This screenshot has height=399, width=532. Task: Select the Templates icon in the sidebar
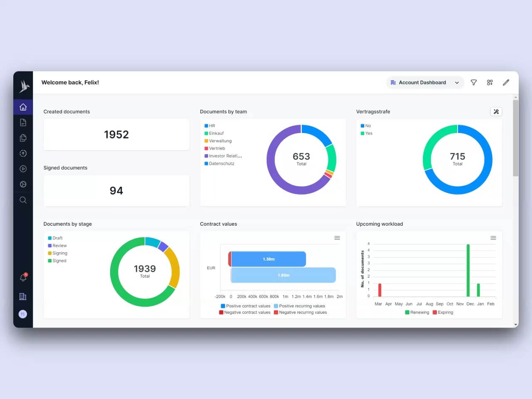23,138
